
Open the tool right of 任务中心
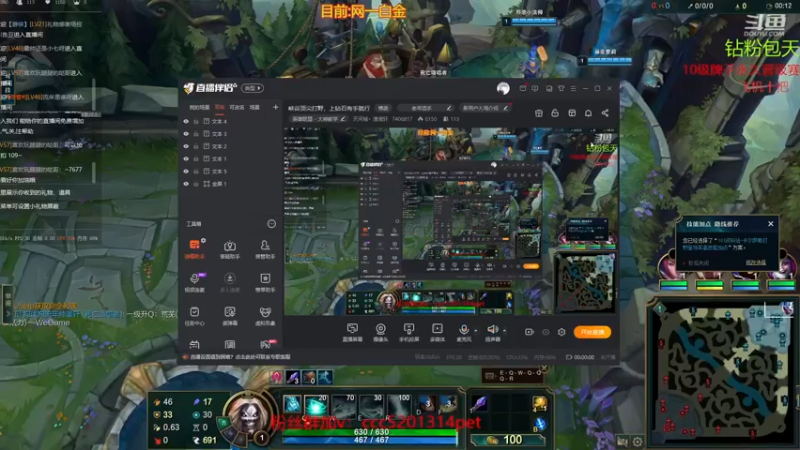click(x=230, y=315)
